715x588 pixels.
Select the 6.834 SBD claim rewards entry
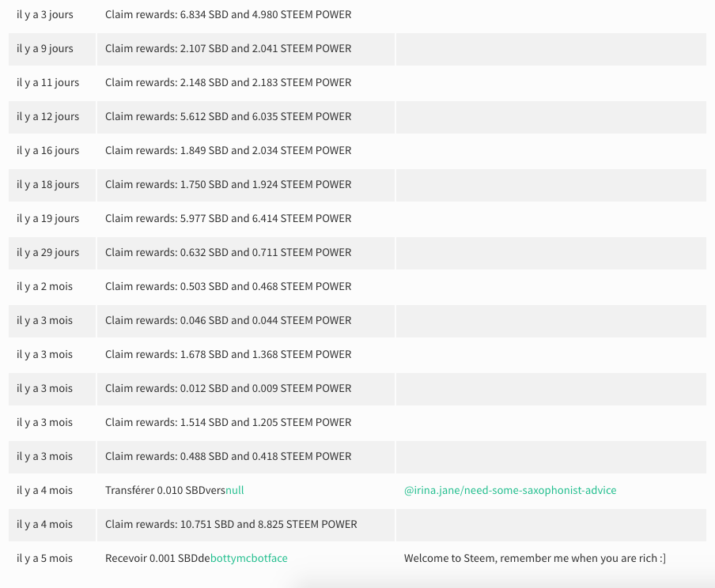point(228,14)
